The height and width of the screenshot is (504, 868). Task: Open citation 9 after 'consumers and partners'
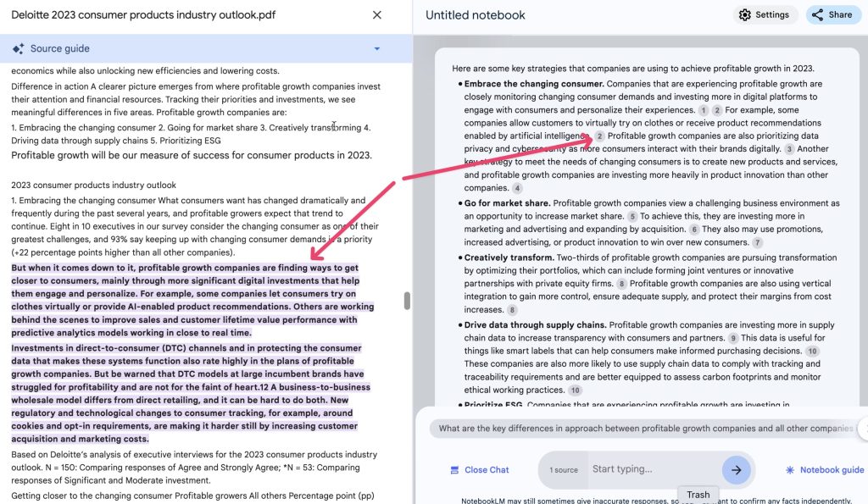click(734, 338)
